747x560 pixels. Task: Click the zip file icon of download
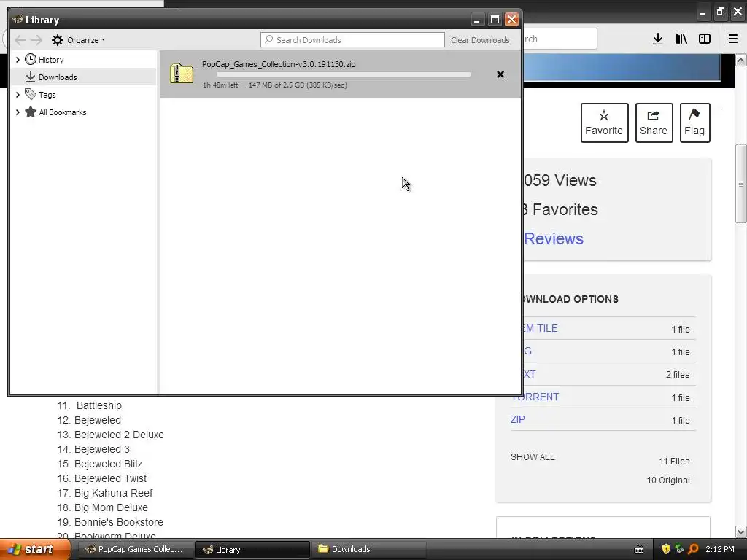pyautogui.click(x=182, y=74)
